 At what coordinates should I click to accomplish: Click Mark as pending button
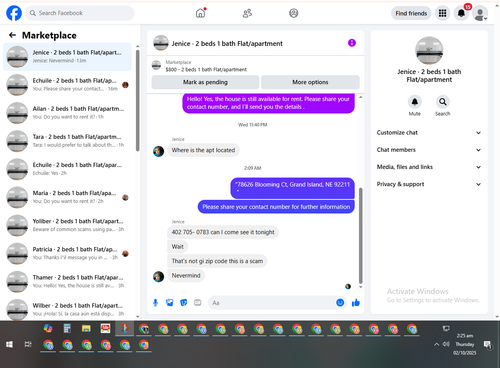(205, 82)
